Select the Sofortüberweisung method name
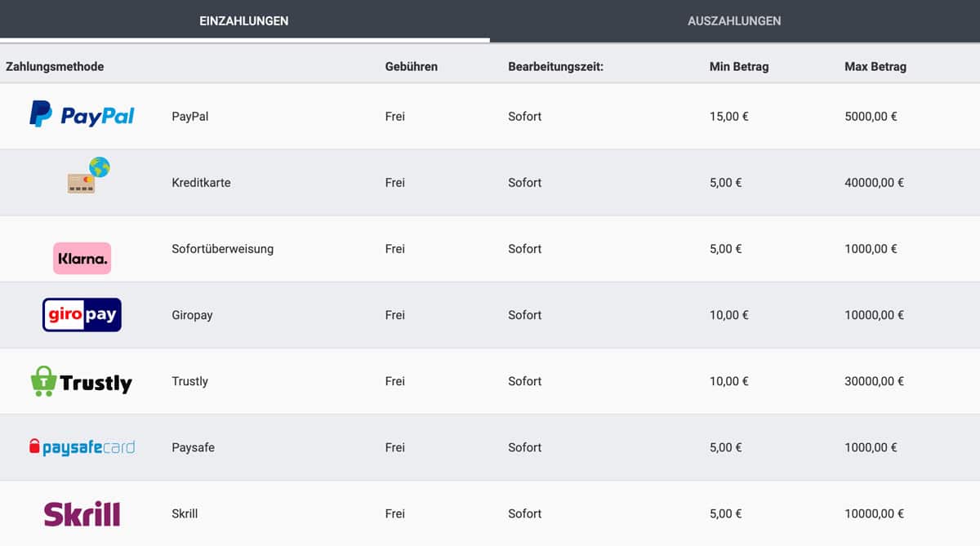This screenshot has width=980, height=546. point(222,249)
